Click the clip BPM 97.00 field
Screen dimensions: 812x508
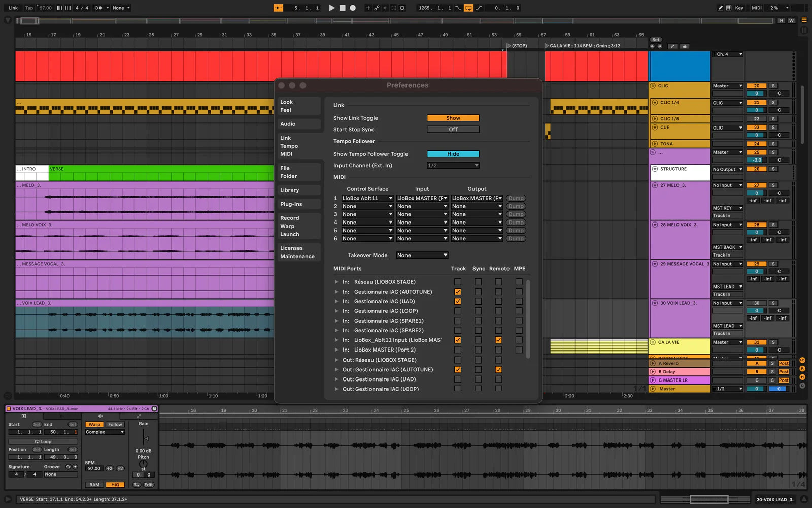(x=94, y=469)
